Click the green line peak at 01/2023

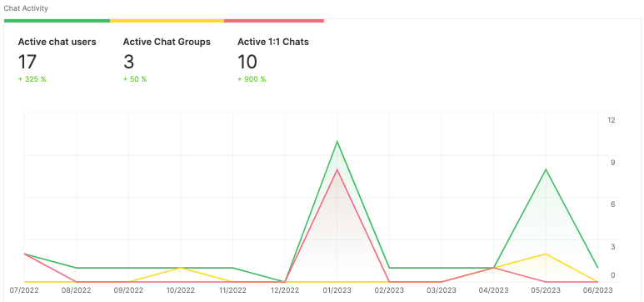tap(337, 142)
